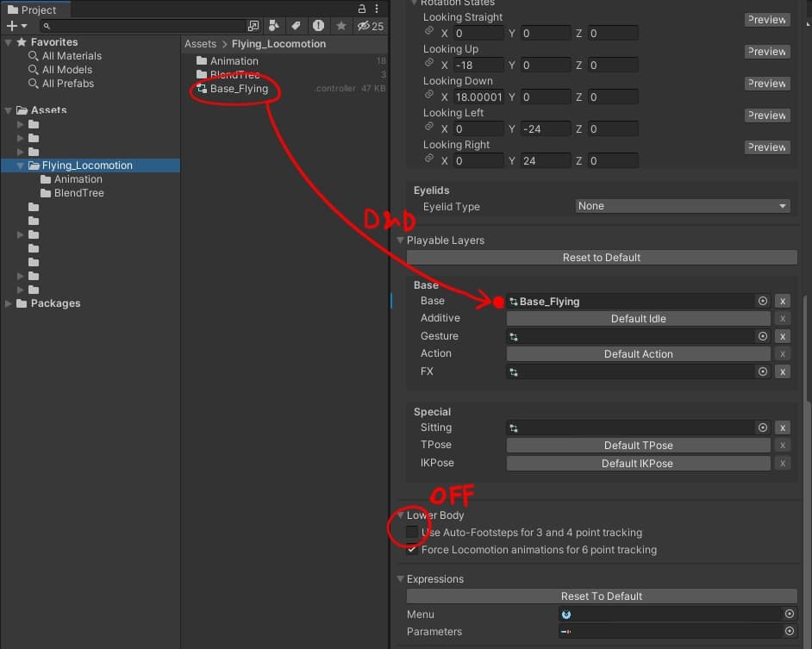
Task: Click the Reset to Default button under Playable Layers
Action: click(602, 258)
